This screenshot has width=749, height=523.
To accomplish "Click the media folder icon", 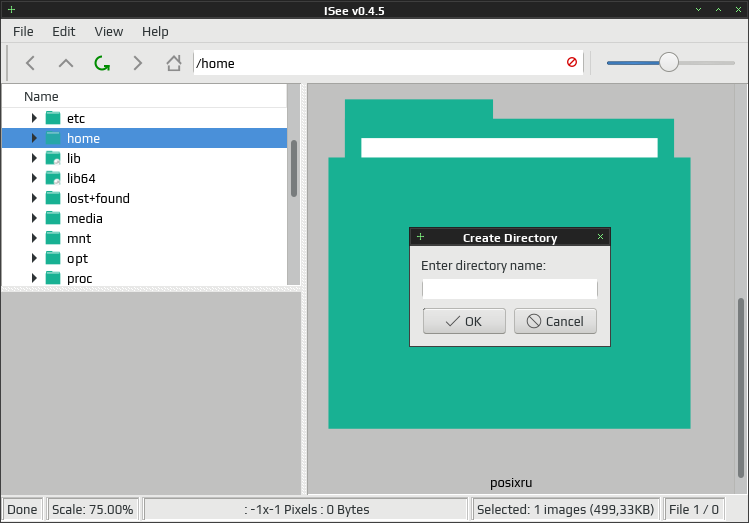I will tap(53, 218).
